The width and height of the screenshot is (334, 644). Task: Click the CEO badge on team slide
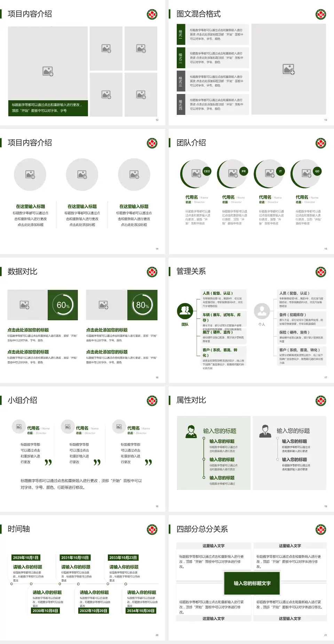(x=207, y=171)
